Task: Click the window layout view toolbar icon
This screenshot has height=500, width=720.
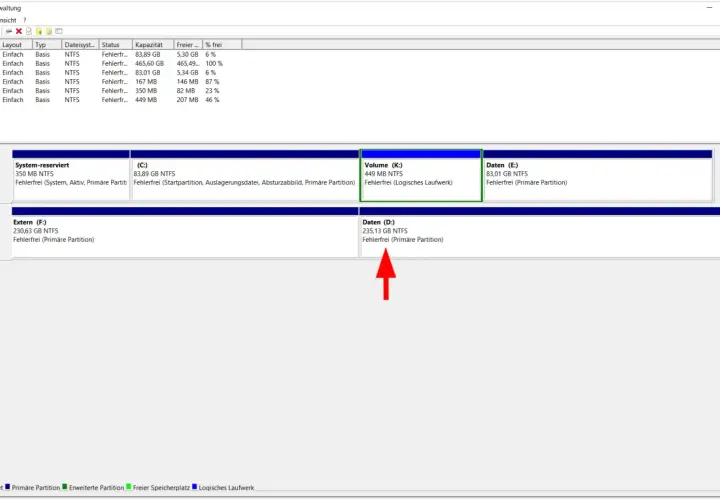Action: [59, 31]
